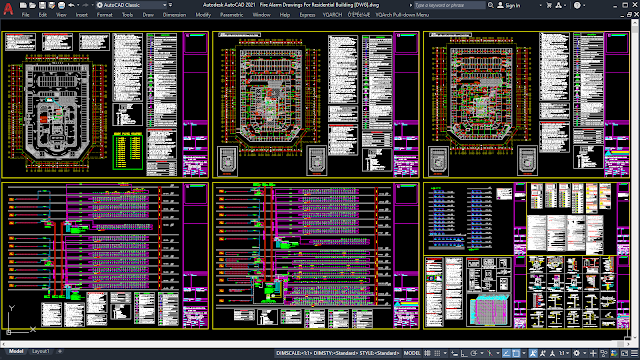Open the object snap settings dropdown arrow
Image resolution: width=640 pixels, height=360 pixels.
coord(524,353)
